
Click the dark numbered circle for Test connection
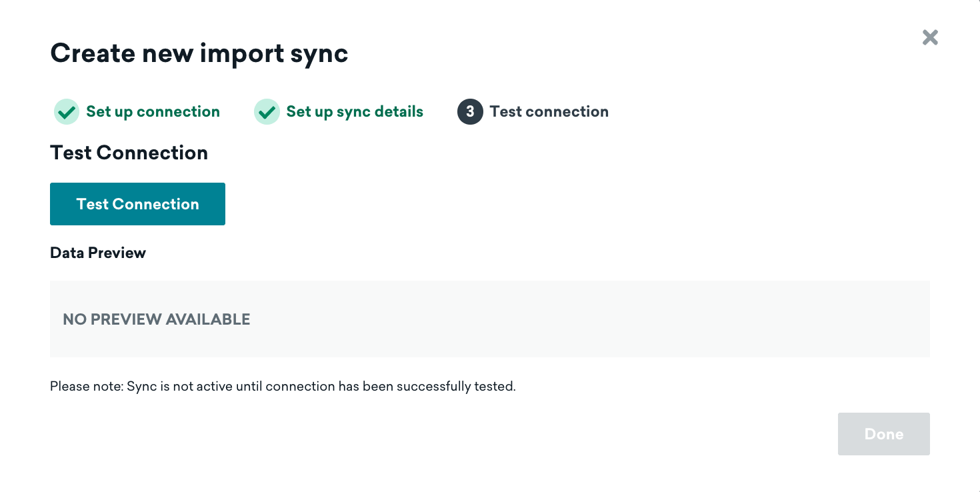point(469,111)
